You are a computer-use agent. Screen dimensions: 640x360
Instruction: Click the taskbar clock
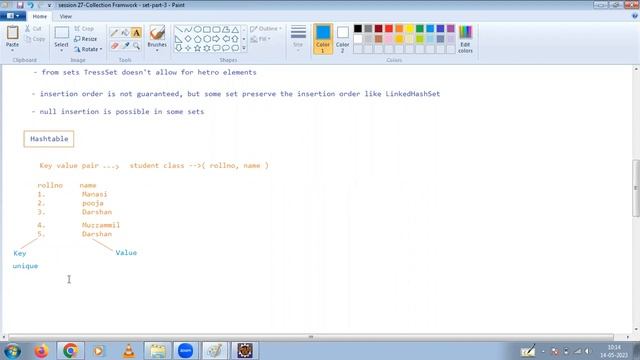[x=614, y=351]
